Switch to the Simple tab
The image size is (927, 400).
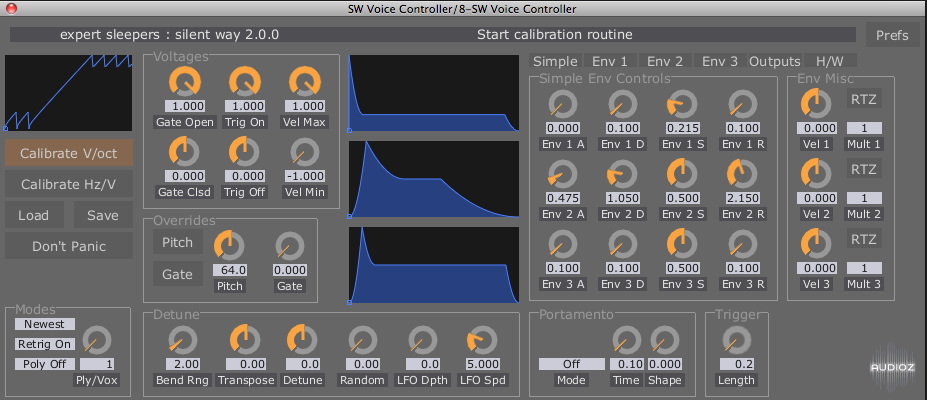point(555,61)
